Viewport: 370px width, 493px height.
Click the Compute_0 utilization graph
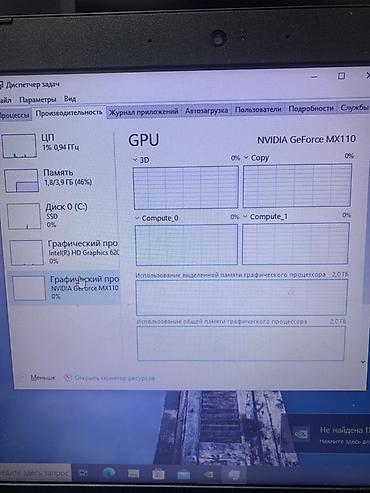click(x=186, y=244)
